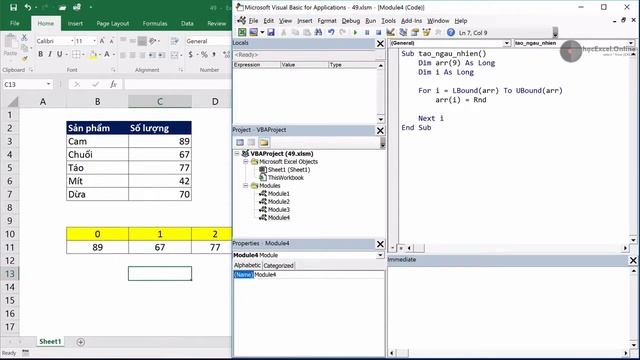Click View Code icon in Project panel
This screenshot has height=360, width=640.
pyautogui.click(x=240, y=142)
